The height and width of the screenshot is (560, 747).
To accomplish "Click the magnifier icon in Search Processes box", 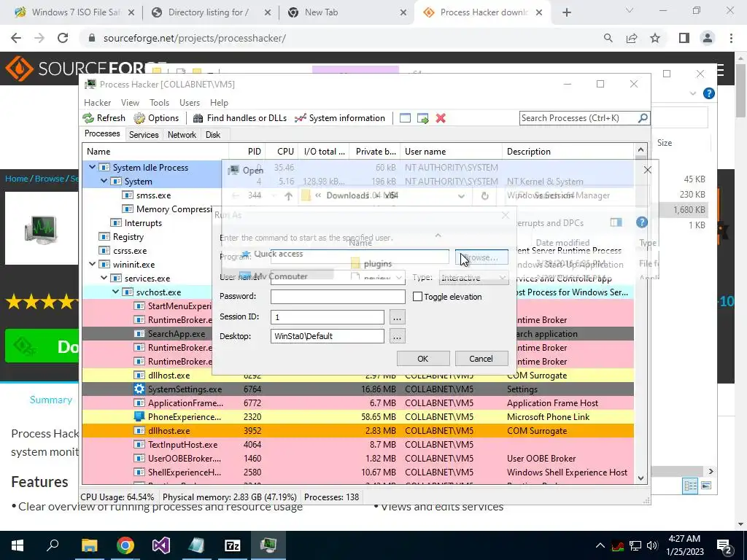I will coord(643,117).
